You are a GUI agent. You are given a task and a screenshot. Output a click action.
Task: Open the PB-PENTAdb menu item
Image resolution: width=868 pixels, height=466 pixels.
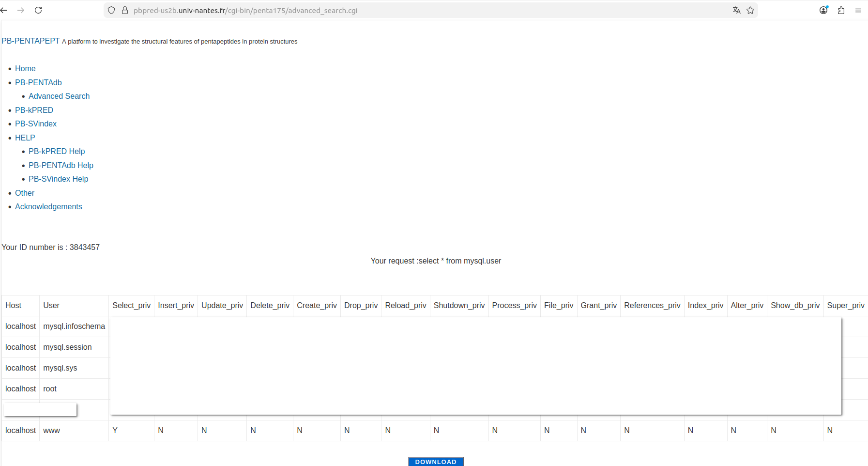pos(38,82)
